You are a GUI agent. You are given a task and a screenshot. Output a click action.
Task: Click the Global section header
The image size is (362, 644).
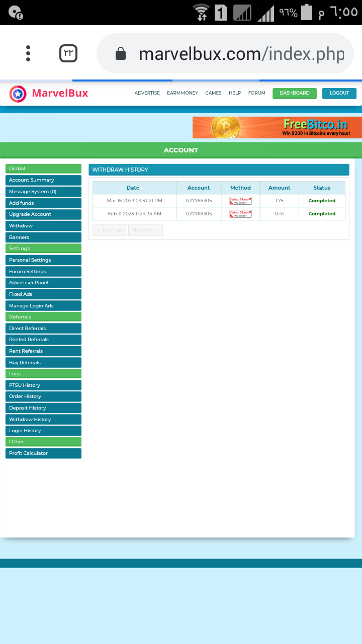[43, 169]
